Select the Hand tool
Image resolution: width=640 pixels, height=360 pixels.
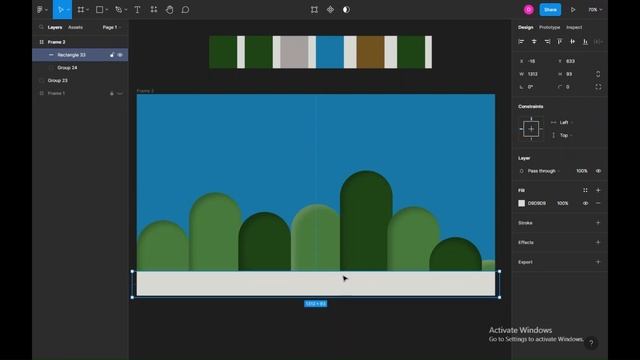[169, 9]
